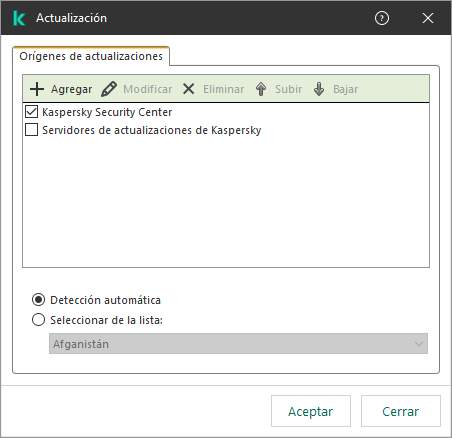Click the Detección automática label
This screenshot has height=438, width=452.
pos(105,300)
